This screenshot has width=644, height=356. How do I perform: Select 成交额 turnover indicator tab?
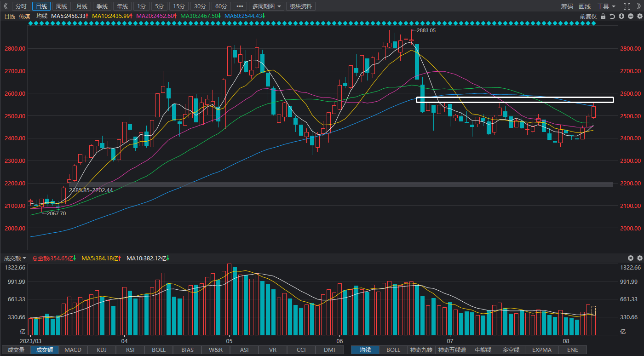click(45, 350)
